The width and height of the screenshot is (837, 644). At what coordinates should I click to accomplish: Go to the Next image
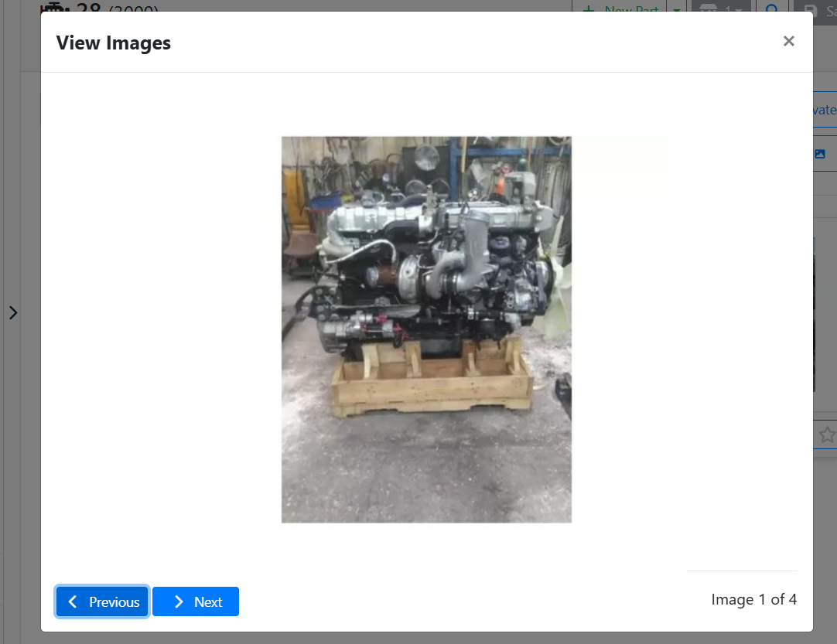(x=196, y=601)
